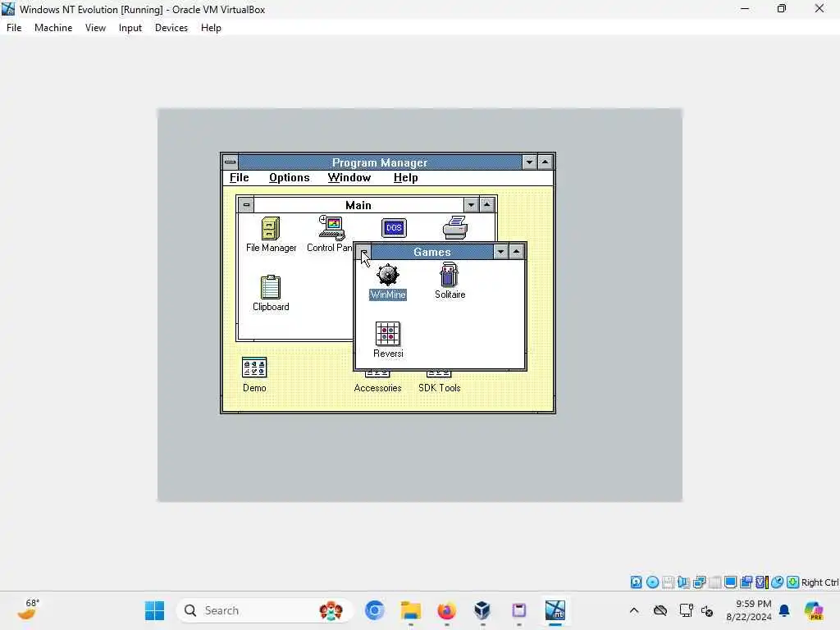
Task: Launch the DOS prompt icon in Main
Action: pyautogui.click(x=394, y=228)
